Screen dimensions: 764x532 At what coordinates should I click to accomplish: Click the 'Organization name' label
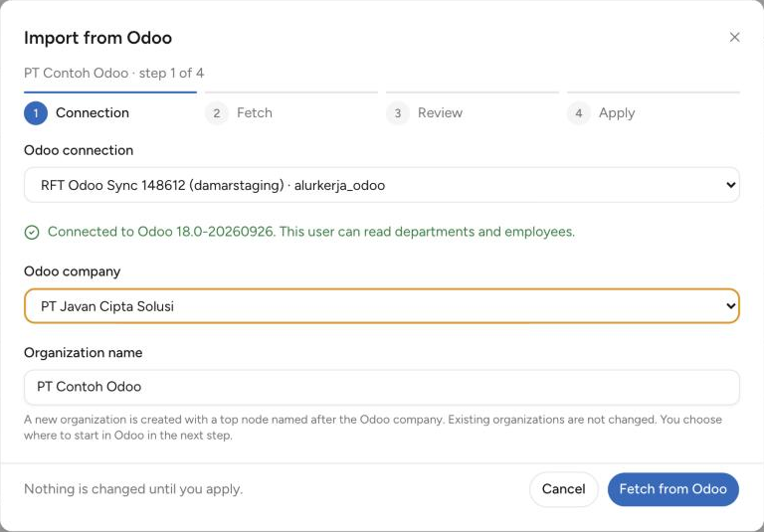[x=84, y=353]
